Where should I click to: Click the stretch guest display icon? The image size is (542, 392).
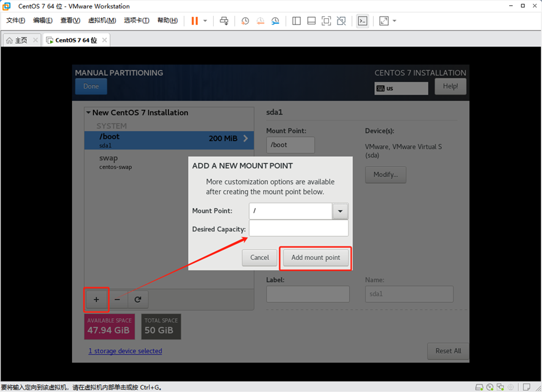pos(384,21)
